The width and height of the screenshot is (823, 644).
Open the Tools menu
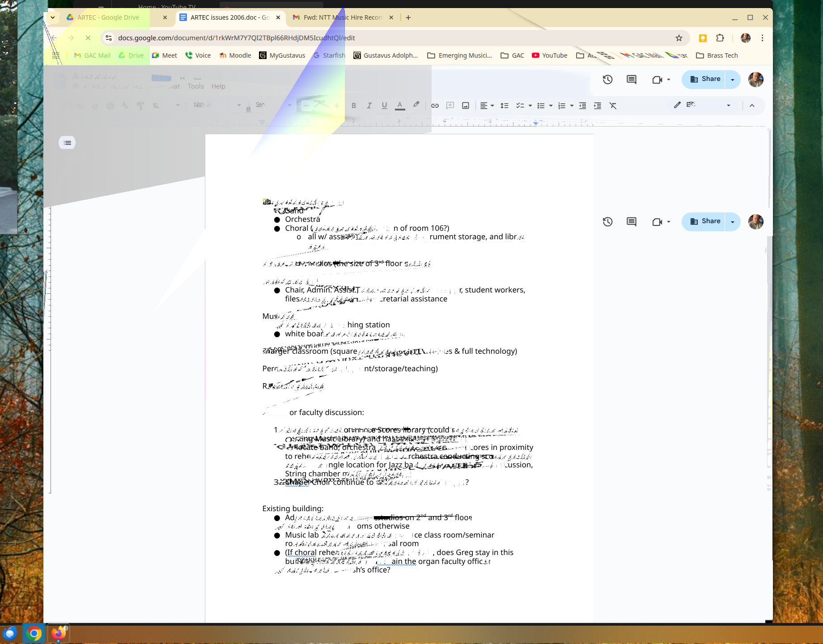pyautogui.click(x=195, y=86)
